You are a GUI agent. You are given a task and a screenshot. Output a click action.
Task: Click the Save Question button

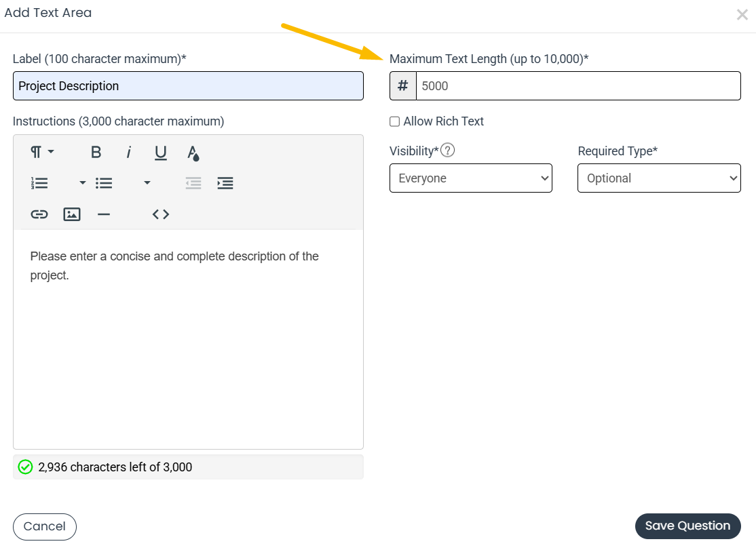(687, 526)
